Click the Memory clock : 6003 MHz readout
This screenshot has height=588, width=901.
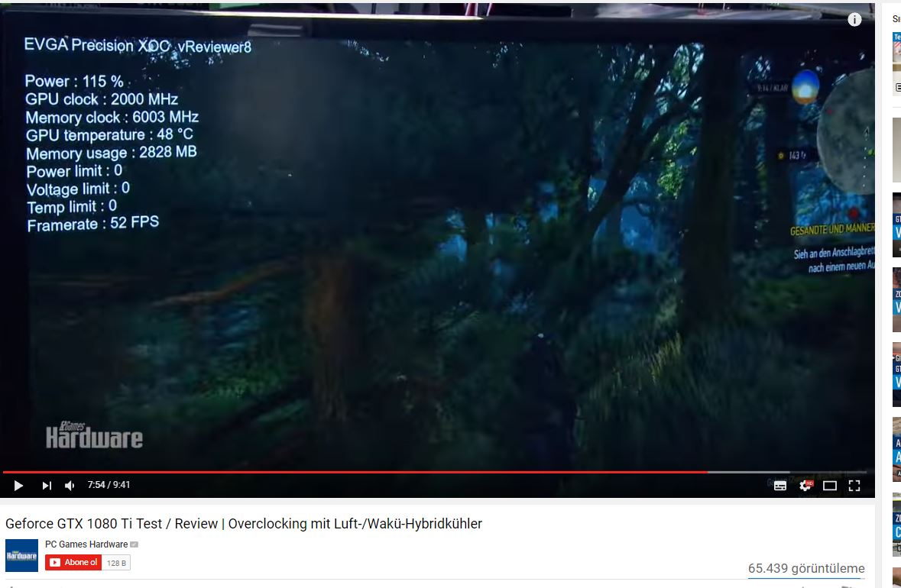(x=112, y=117)
